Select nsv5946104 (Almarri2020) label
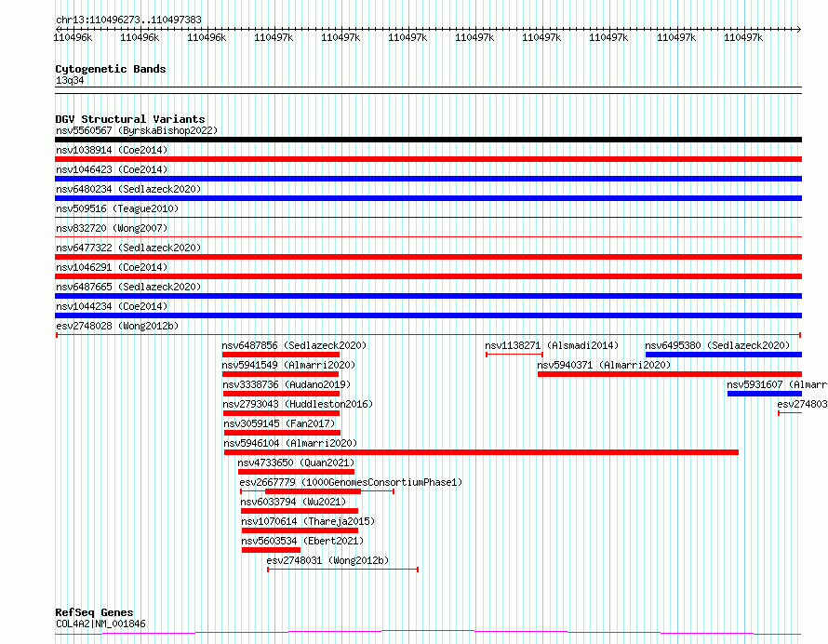Image resolution: width=828 pixels, height=644 pixels. 290,443
